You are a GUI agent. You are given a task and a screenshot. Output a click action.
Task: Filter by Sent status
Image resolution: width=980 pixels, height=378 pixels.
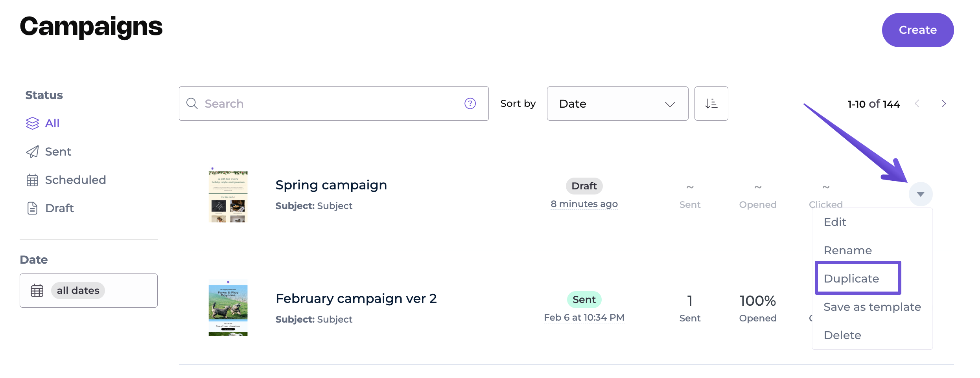point(58,152)
